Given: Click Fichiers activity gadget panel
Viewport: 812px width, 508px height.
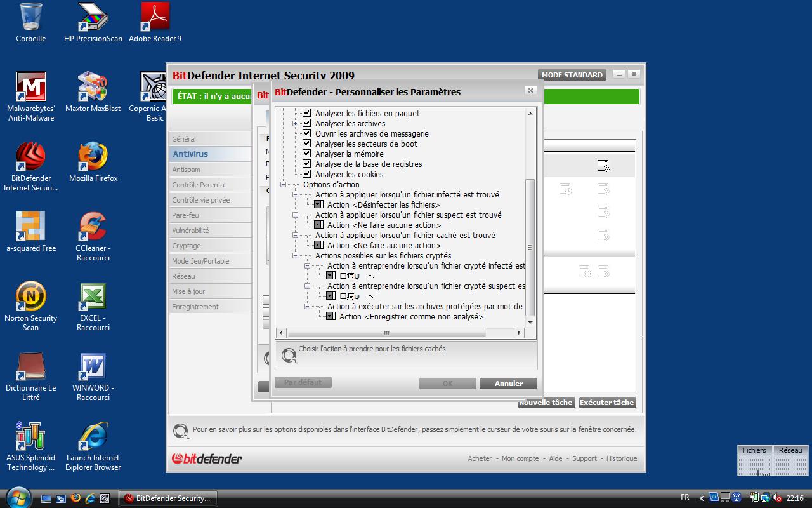Looking at the screenshot, I should coord(754,460).
